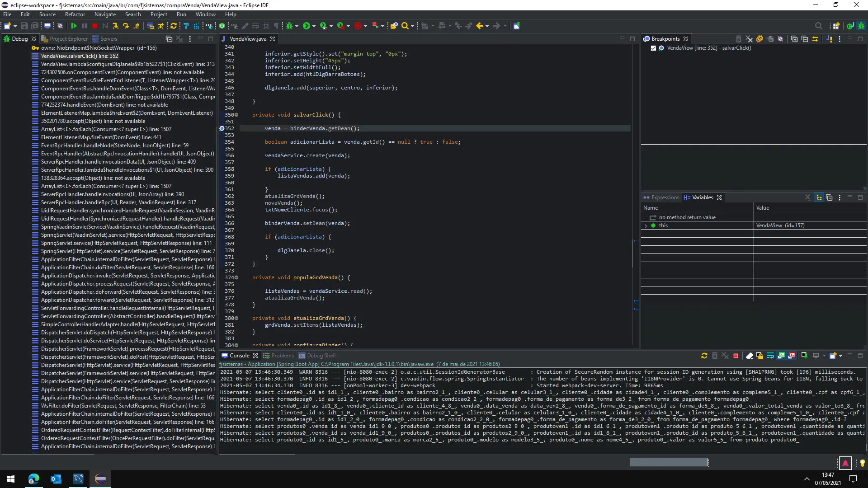Select VendaView.salvarClick() line 352 stack frame

click(80, 56)
